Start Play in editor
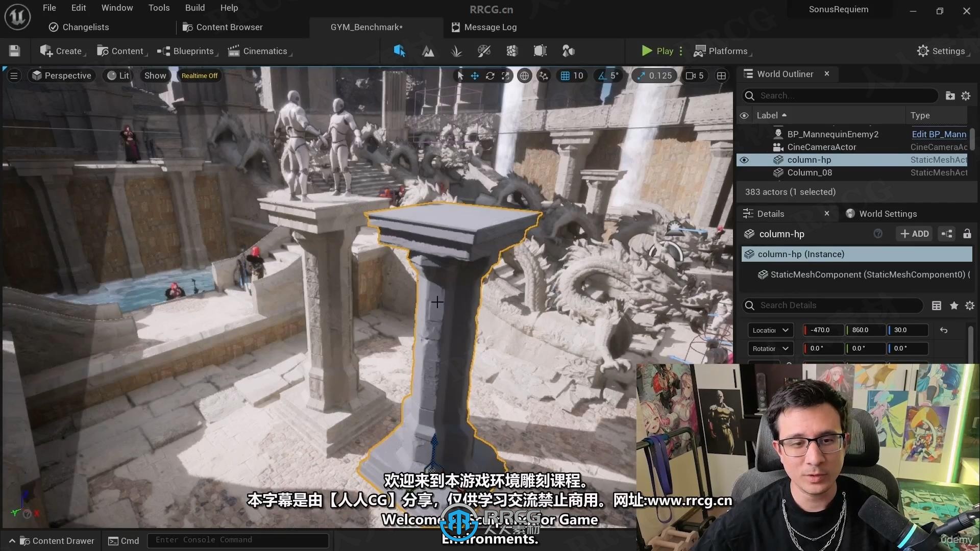 657,51
